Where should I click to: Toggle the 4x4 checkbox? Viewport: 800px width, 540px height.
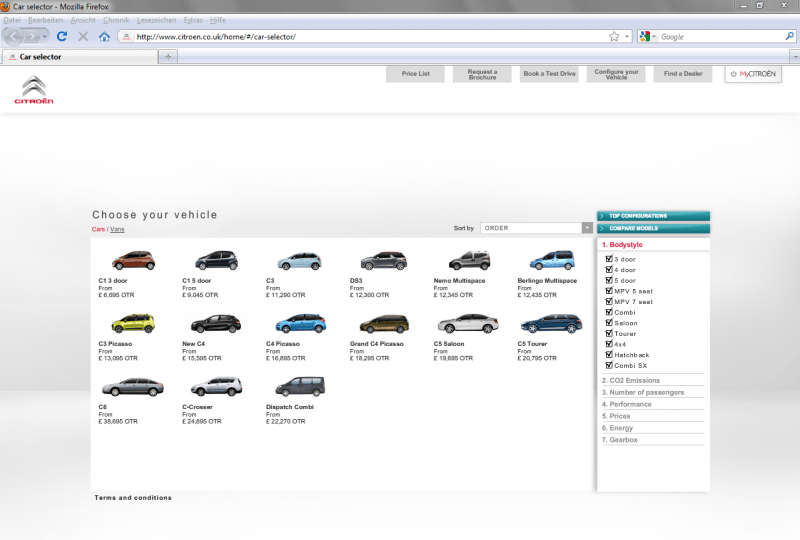pyautogui.click(x=609, y=343)
